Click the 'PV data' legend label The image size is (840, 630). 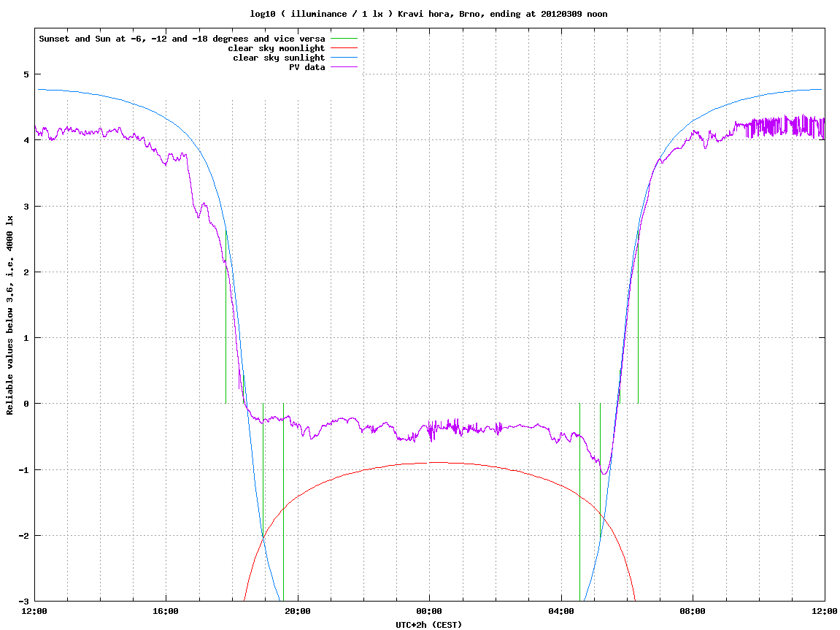pyautogui.click(x=307, y=67)
